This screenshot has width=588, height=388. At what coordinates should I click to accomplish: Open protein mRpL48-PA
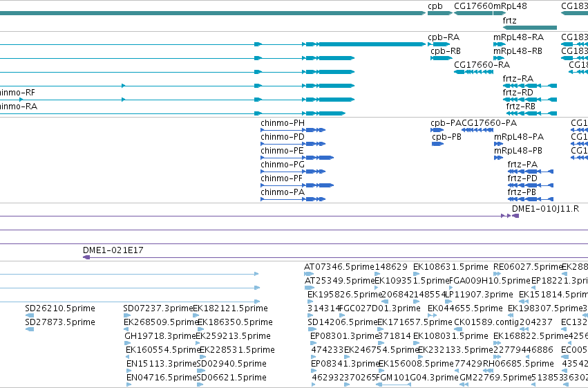click(498, 144)
